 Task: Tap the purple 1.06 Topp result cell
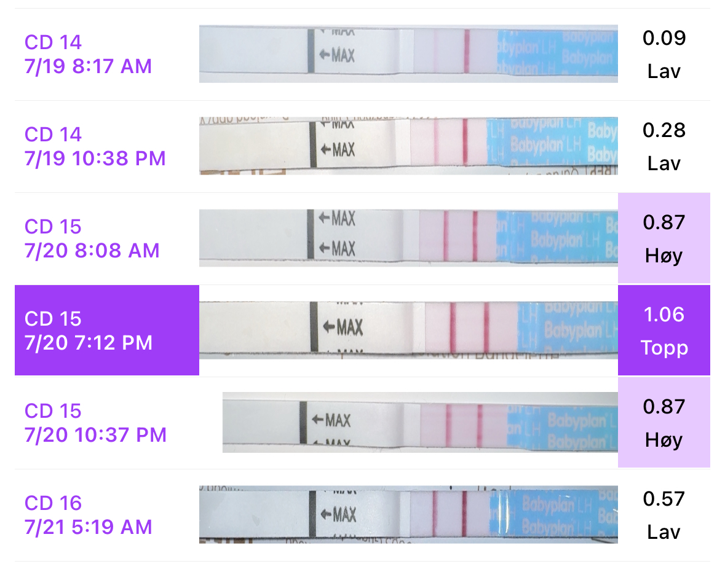(x=664, y=331)
